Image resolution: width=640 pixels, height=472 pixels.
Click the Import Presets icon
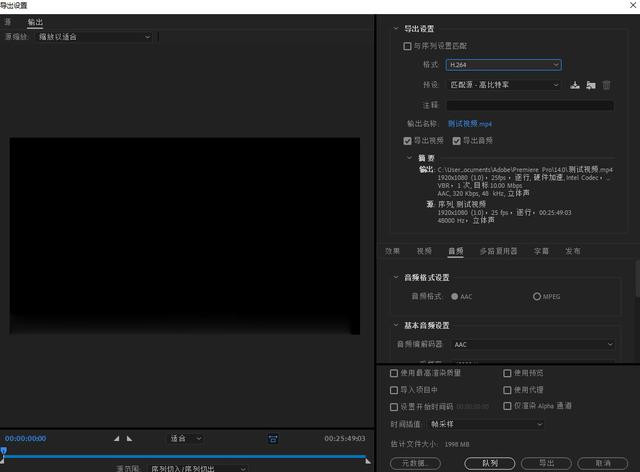[x=591, y=85]
